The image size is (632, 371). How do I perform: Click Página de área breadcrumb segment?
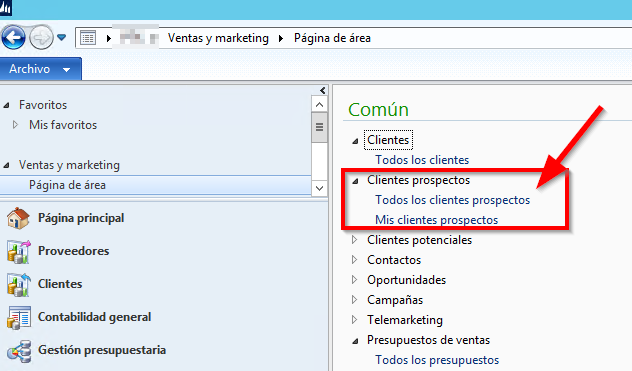click(x=332, y=38)
